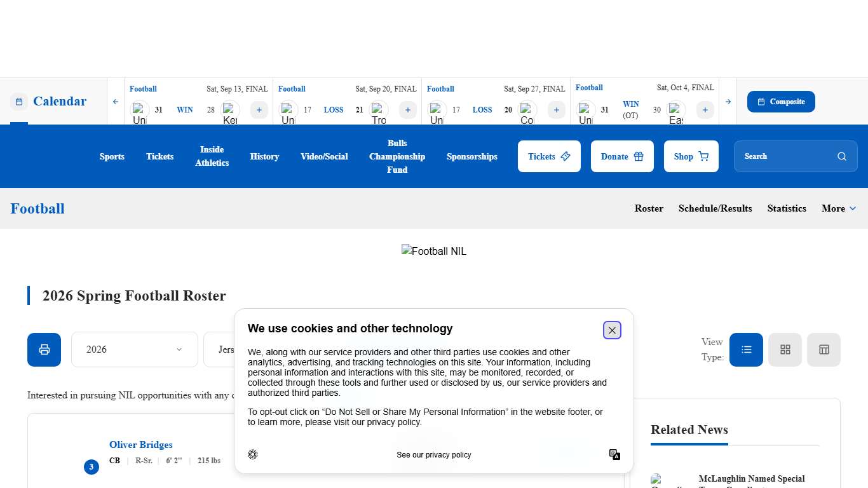Switch to grid card view type
The image size is (868, 488).
point(785,349)
